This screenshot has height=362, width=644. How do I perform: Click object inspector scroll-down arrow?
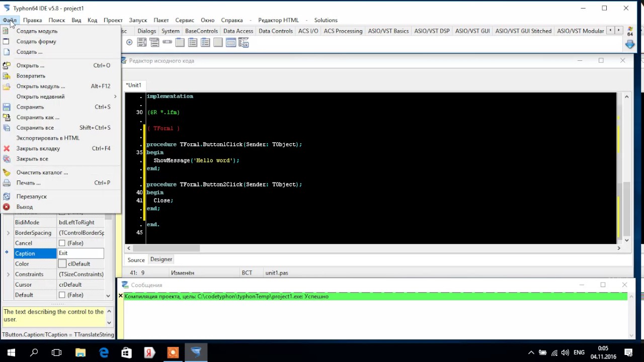pyautogui.click(x=108, y=296)
